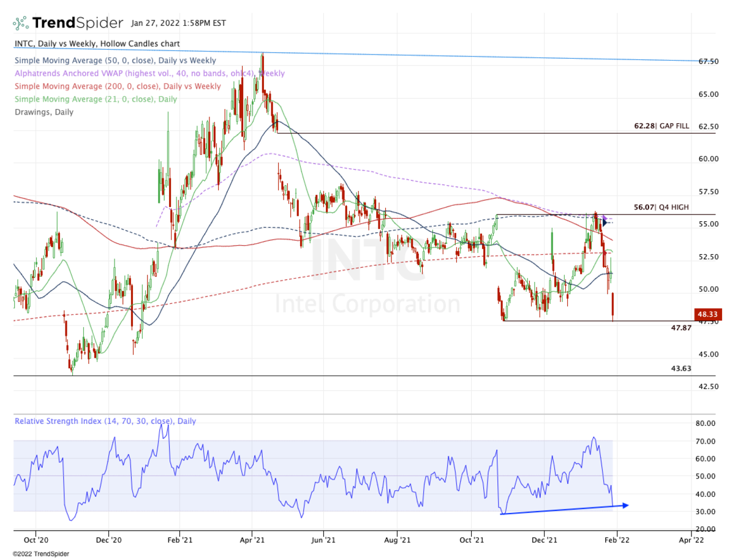Select the 21 Simple Moving Average legend entry

tap(96, 99)
